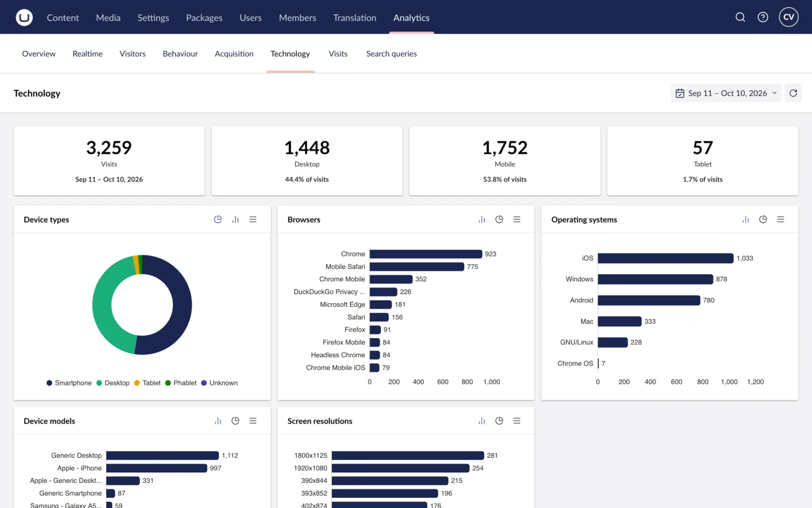Click the 1,752 Mobile visits figure
Image resolution: width=812 pixels, height=508 pixels.
click(x=505, y=148)
